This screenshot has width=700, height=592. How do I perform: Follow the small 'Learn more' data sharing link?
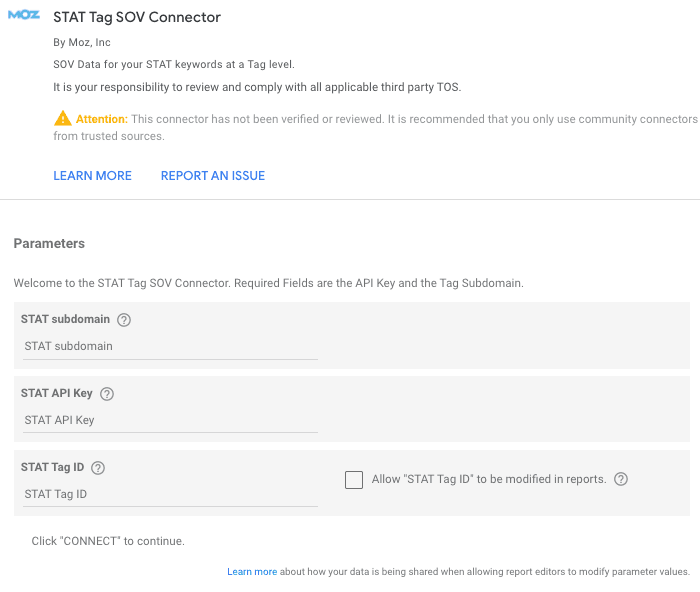point(252,572)
